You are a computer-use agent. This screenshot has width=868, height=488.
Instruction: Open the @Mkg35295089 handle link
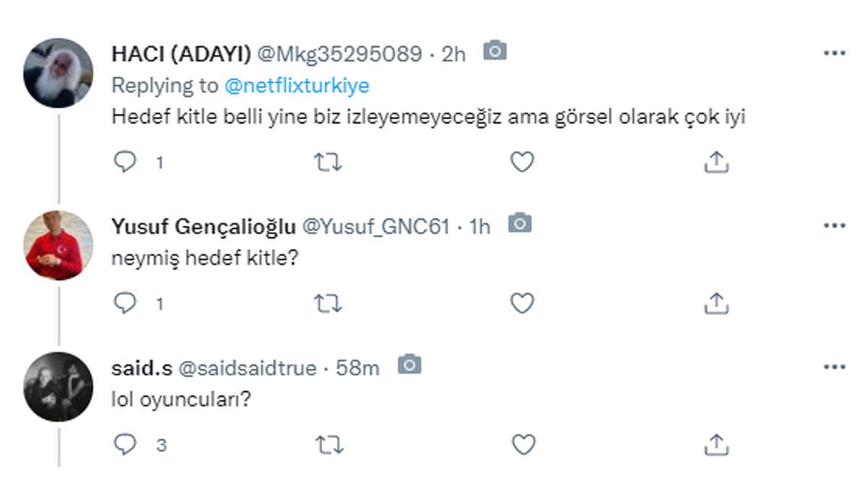pos(339,54)
